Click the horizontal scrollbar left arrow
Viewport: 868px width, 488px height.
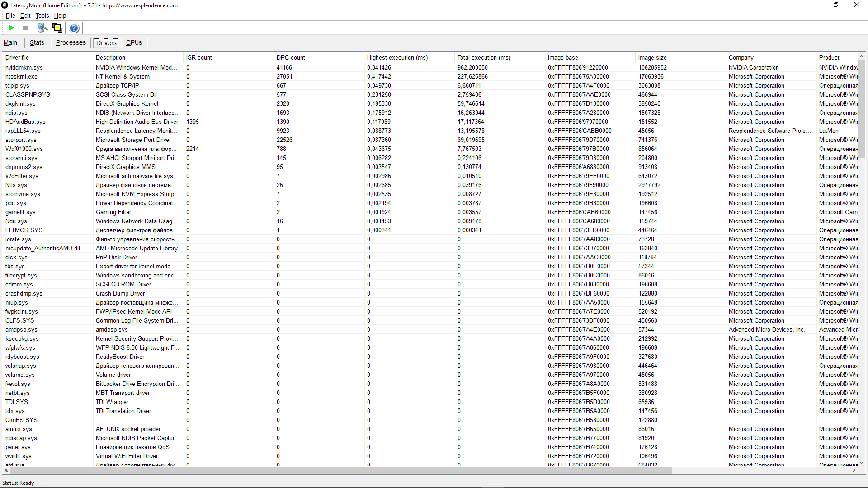[x=6, y=470]
